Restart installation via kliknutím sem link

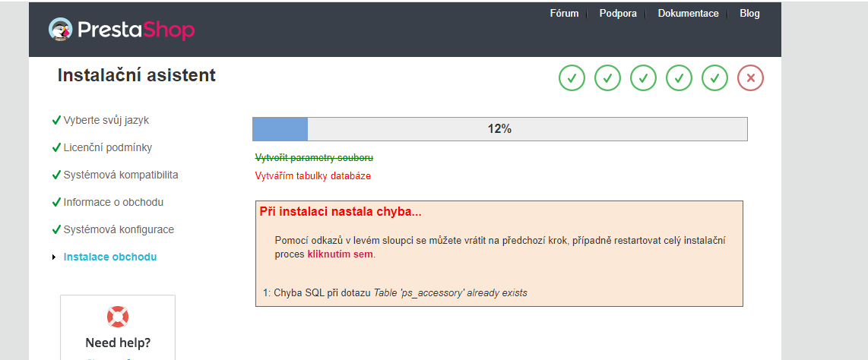(341, 255)
